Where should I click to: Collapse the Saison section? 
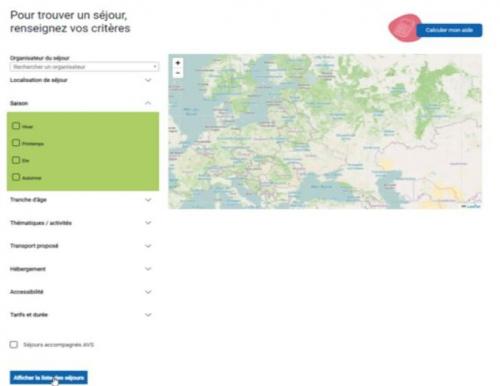tap(81, 103)
